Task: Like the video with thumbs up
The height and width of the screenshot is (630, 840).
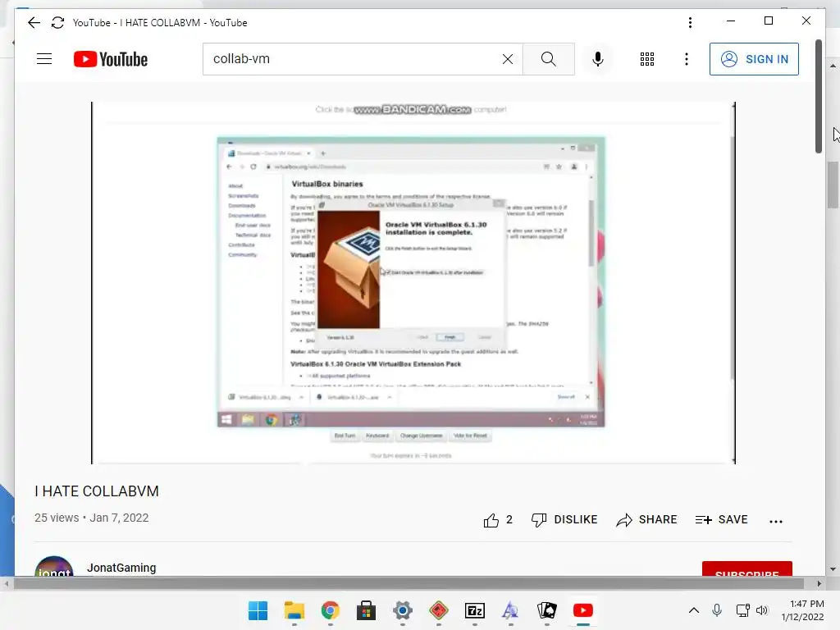Action: point(498,519)
